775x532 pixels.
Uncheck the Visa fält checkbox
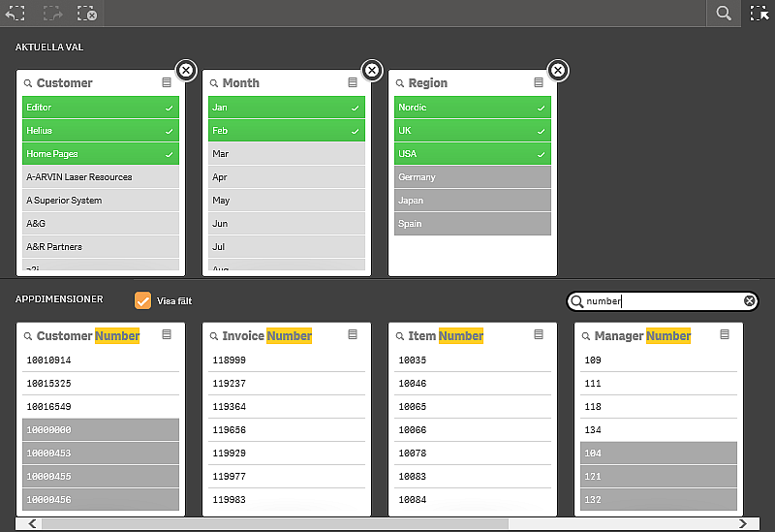coord(142,300)
